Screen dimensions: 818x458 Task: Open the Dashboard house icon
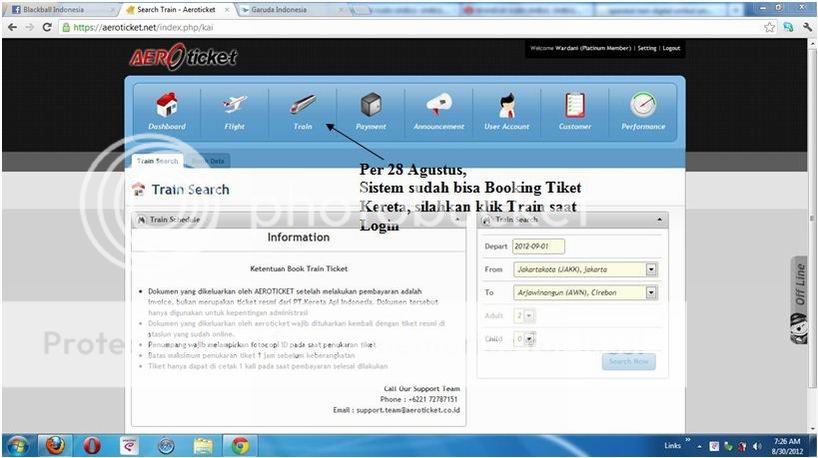tap(167, 105)
